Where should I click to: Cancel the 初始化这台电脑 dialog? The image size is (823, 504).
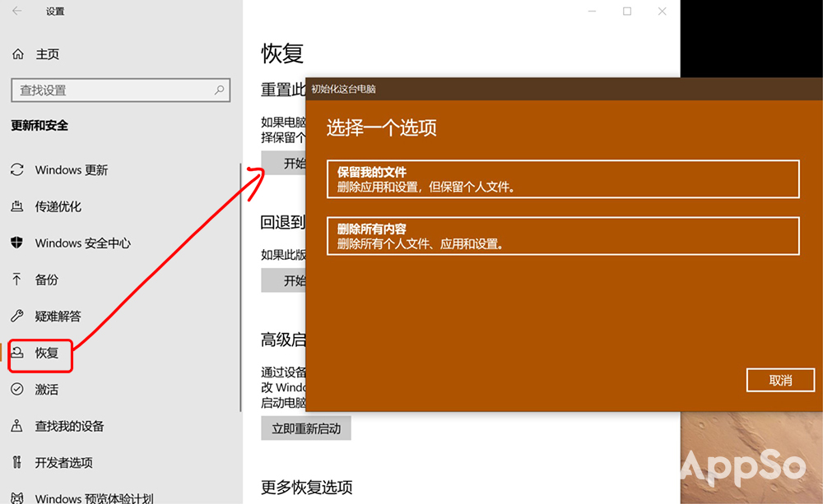(x=779, y=380)
